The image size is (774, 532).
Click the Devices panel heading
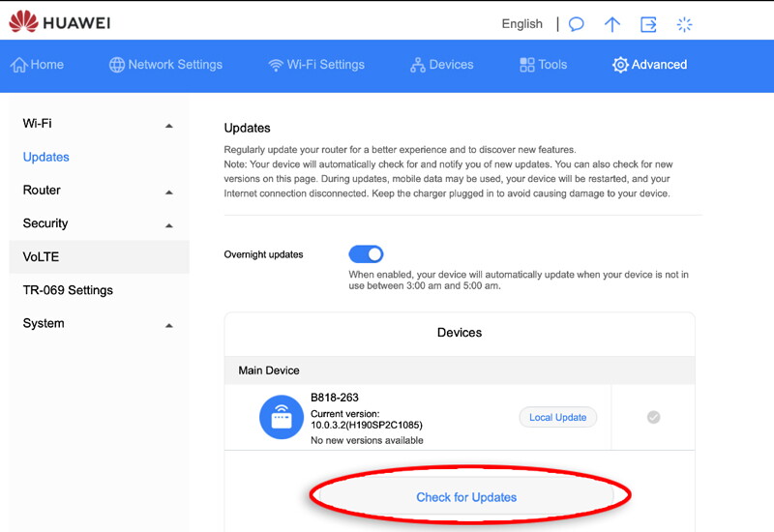coord(460,332)
